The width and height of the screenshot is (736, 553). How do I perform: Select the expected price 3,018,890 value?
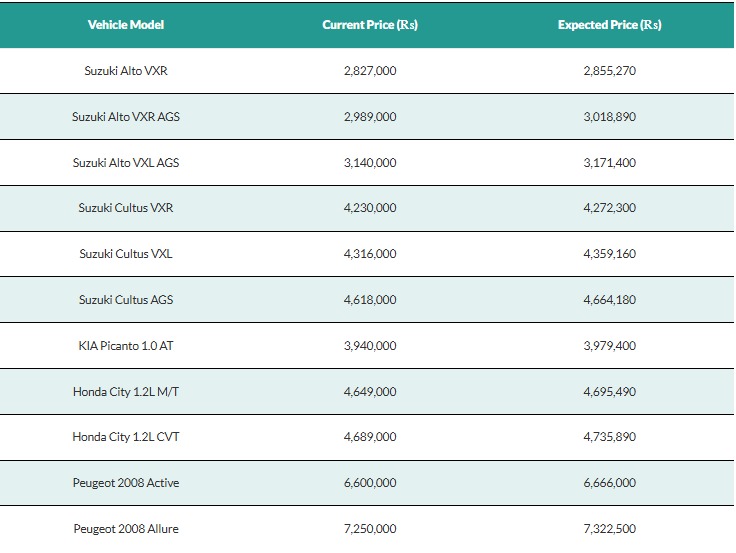[610, 117]
